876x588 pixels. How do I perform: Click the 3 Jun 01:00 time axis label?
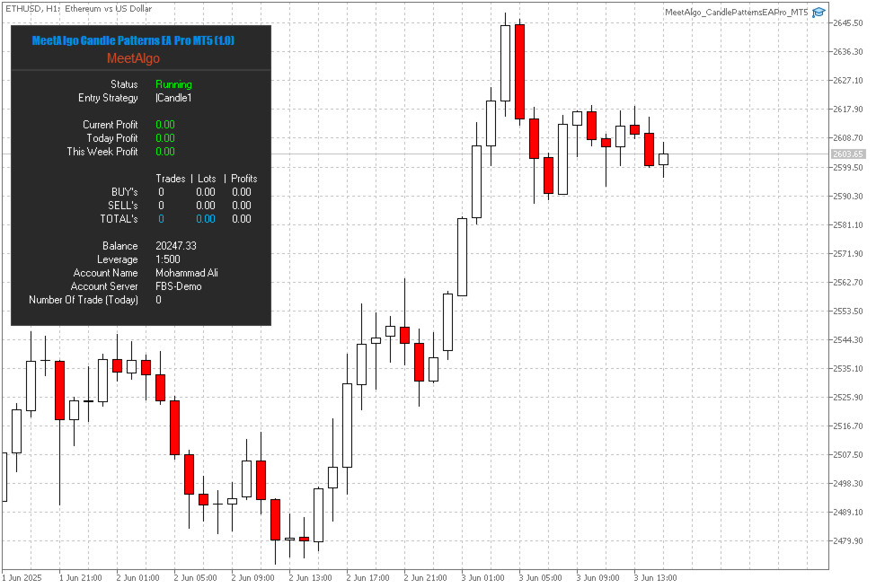(482, 578)
